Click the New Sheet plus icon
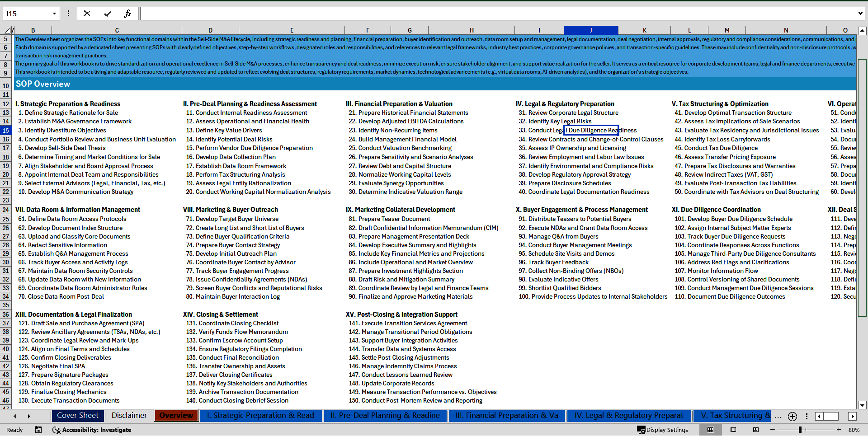This screenshot has width=868, height=436. pos(792,416)
